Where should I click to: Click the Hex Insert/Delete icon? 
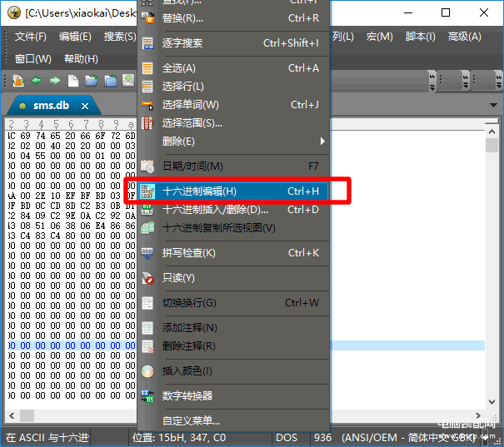coord(147,210)
